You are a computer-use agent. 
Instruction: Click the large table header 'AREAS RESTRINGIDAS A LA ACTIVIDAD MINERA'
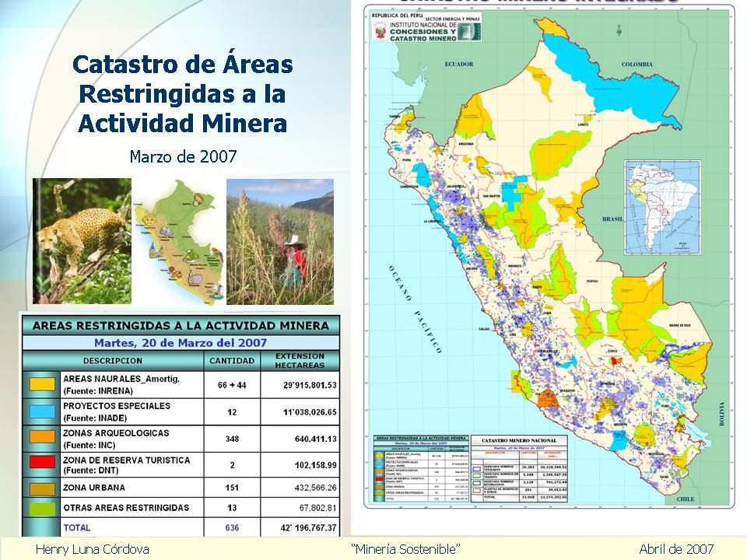point(181,326)
